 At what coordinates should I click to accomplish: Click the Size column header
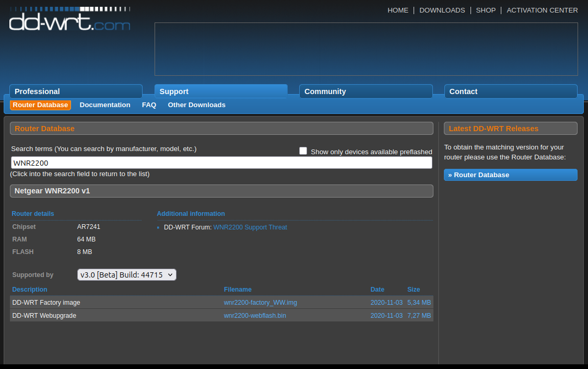coord(414,290)
